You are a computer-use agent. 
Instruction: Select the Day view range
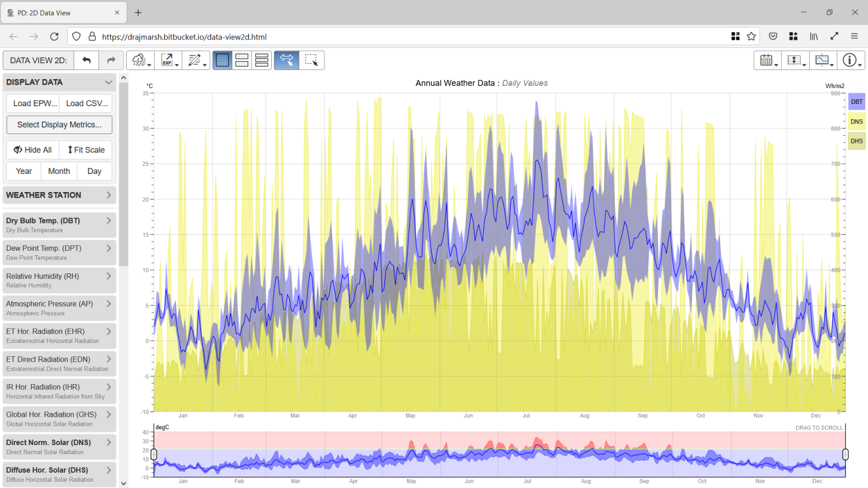point(94,171)
